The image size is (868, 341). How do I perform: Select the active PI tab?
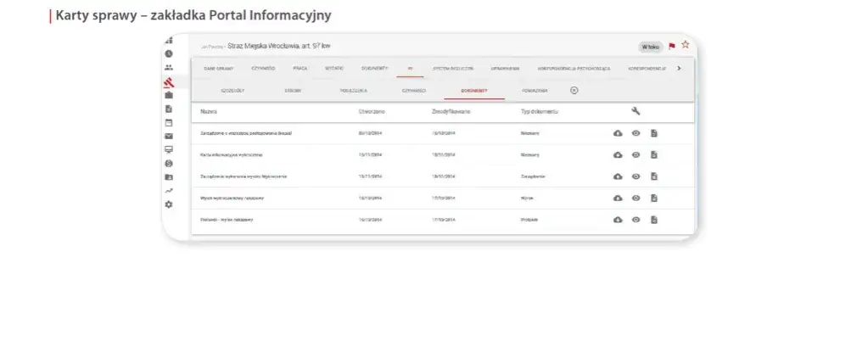pos(410,69)
